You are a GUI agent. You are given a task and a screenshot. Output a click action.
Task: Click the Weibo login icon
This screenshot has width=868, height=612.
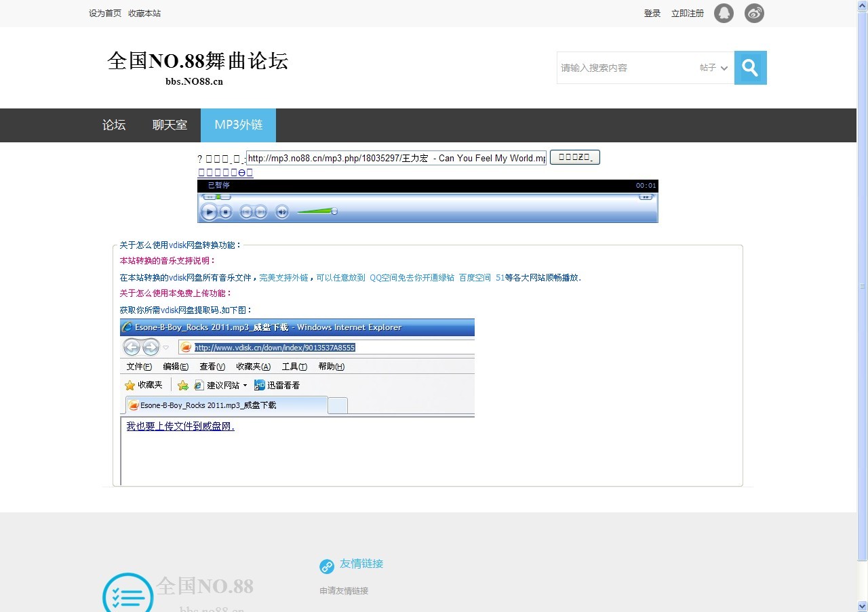(x=754, y=13)
